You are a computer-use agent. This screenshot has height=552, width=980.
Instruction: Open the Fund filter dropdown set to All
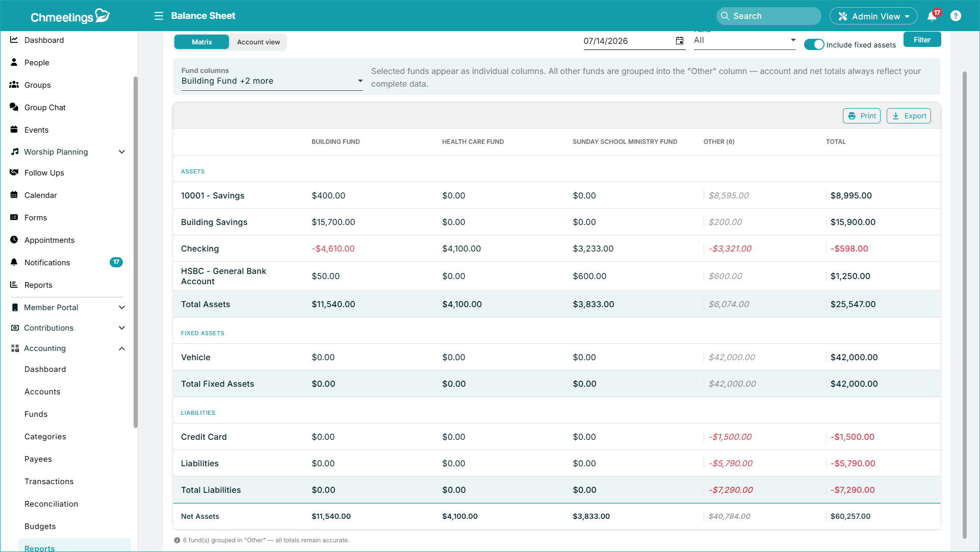tap(744, 40)
